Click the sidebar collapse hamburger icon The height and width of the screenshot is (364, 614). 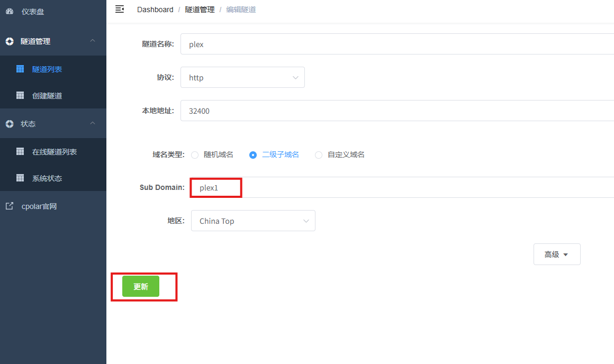[120, 9]
